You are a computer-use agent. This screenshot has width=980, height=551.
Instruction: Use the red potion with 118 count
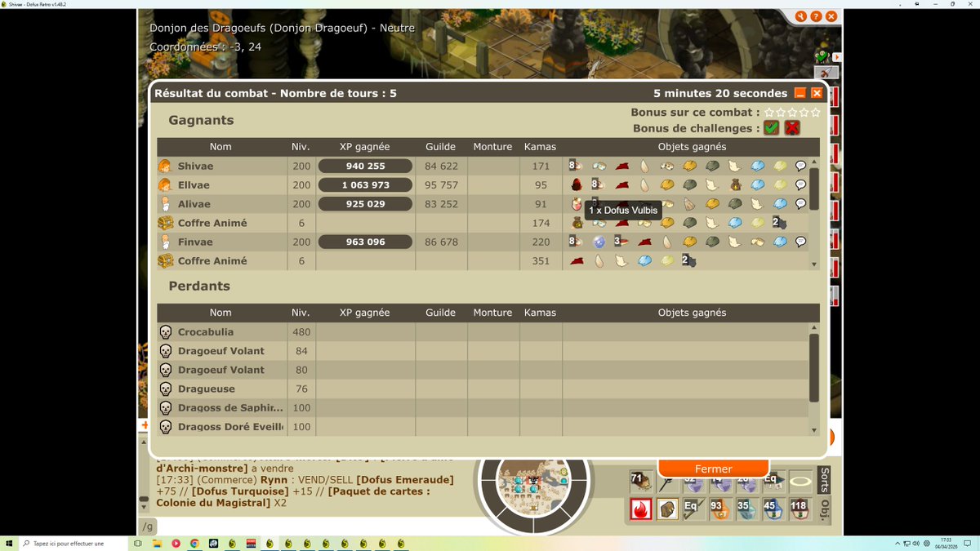point(800,509)
